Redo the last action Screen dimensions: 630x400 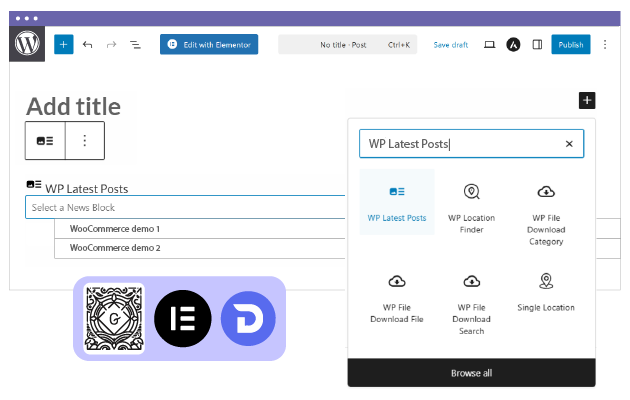click(x=111, y=45)
